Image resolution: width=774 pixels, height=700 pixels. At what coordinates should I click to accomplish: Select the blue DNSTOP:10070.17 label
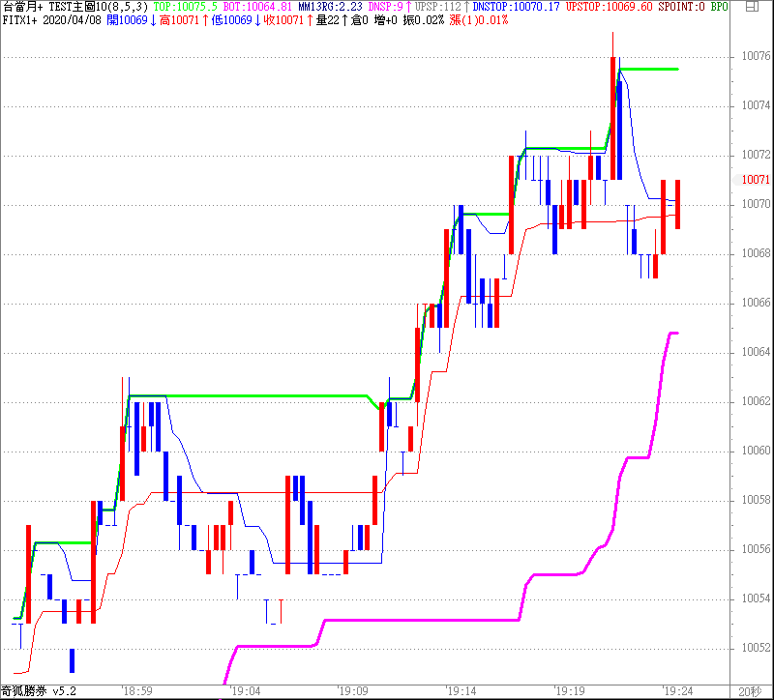516,7
